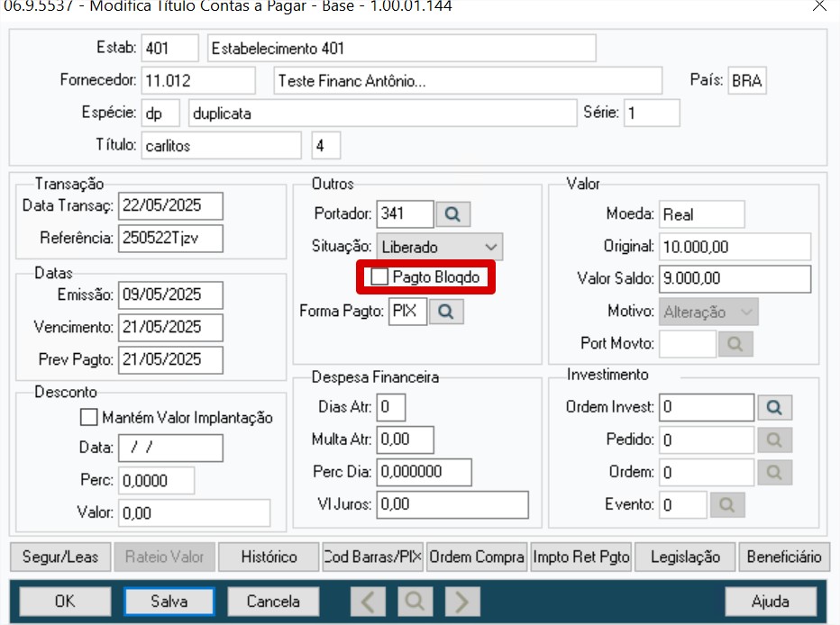The height and width of the screenshot is (625, 840).
Task: Open the Motivo dropdown showing Alteração
Action: [x=708, y=312]
